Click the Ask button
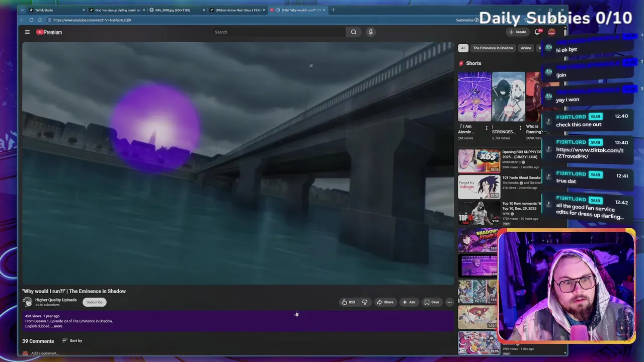The width and height of the screenshot is (644, 362). pos(409,302)
